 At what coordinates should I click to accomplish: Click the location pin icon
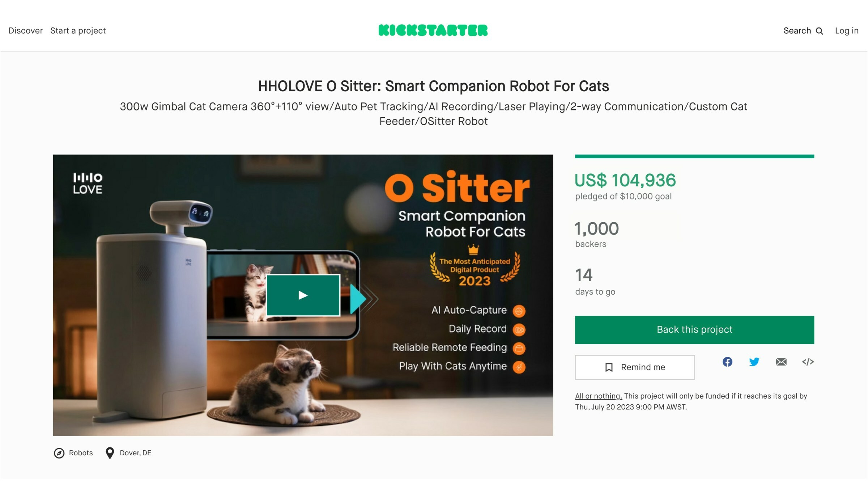110,453
